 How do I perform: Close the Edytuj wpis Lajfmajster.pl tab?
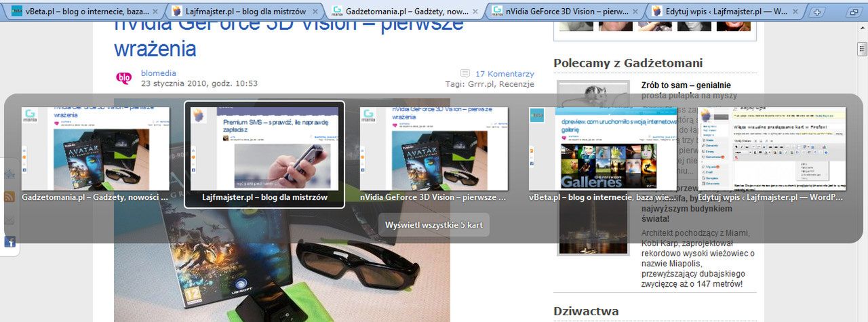click(x=795, y=12)
